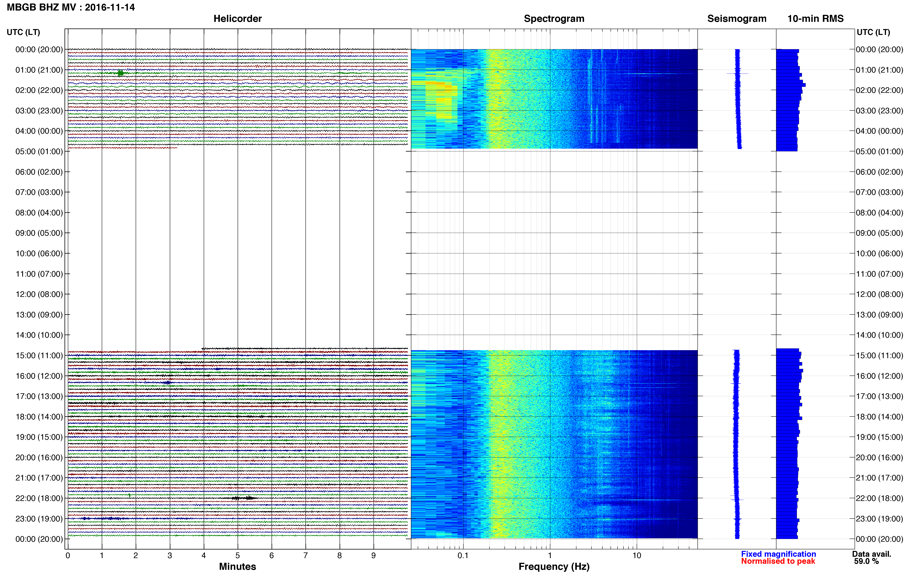Click the left '23:00 (19:00)' time label

[x=39, y=519]
